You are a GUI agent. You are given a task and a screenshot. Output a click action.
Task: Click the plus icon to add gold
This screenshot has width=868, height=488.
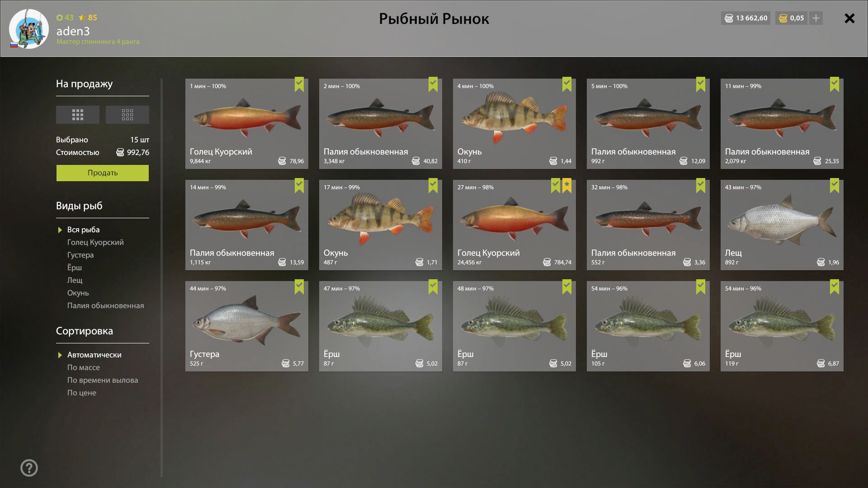[x=816, y=18]
